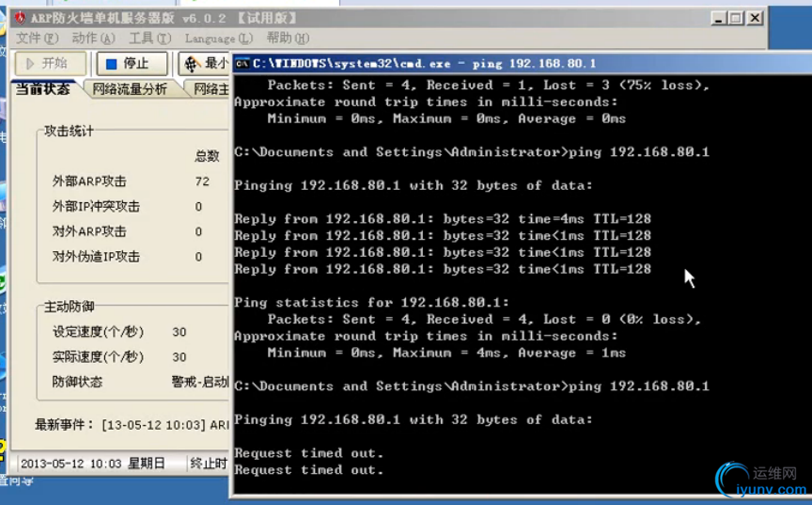
Task: Open the 动作(A) menu
Action: (93, 39)
